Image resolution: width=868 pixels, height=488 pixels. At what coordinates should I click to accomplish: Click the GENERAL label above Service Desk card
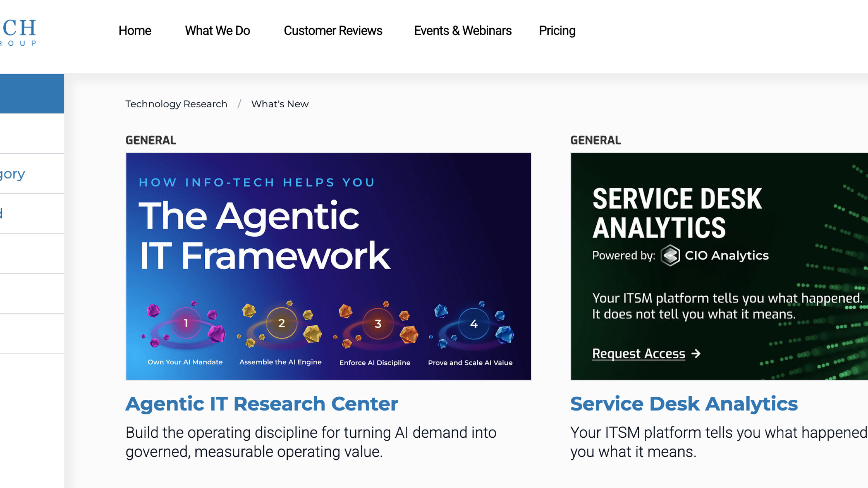pyautogui.click(x=596, y=140)
